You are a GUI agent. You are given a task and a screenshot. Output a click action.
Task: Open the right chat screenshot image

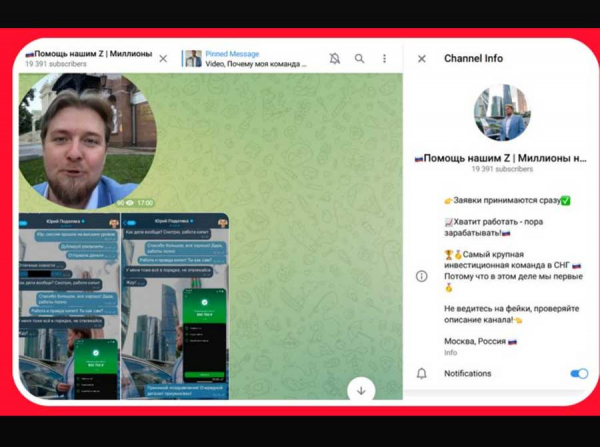[175, 308]
